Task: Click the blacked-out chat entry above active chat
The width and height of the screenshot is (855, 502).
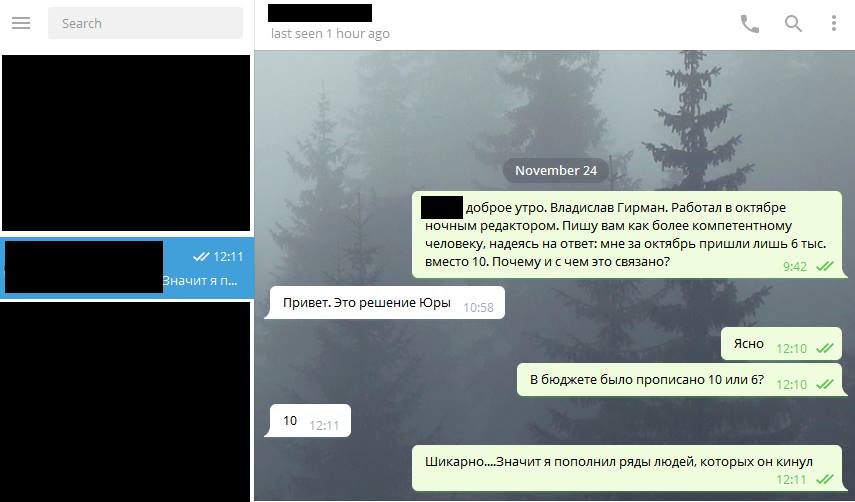Action: 126,143
